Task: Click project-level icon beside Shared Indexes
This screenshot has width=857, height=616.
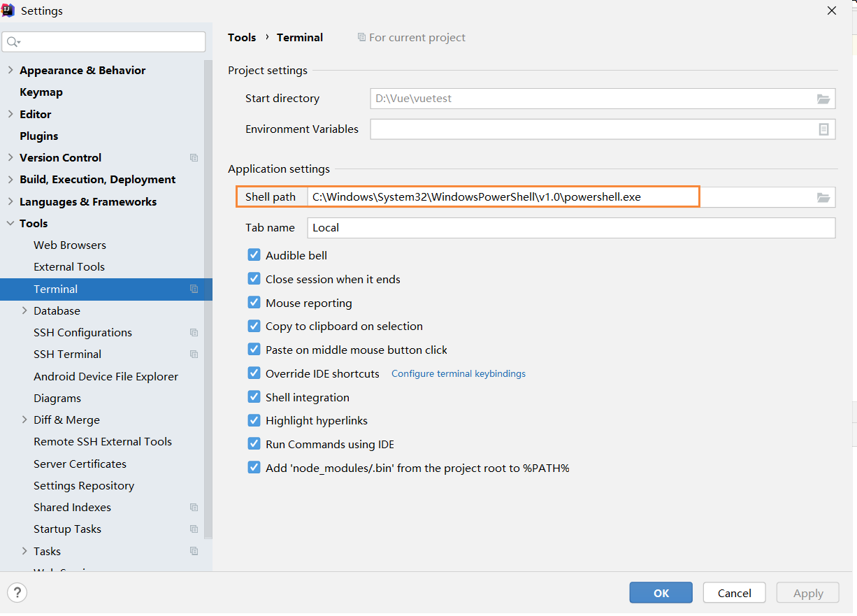Action: pos(194,508)
